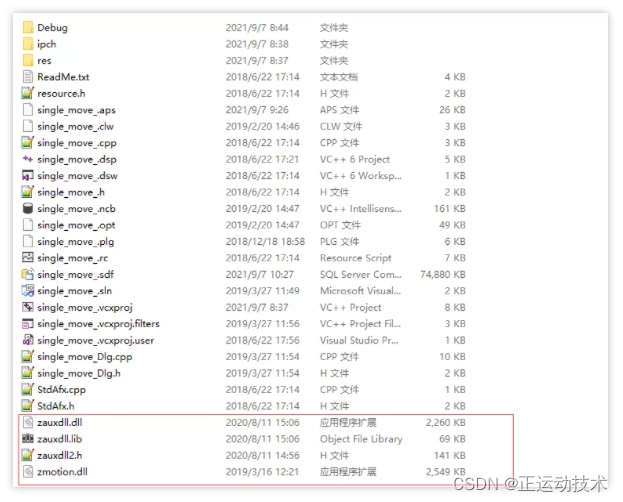Select file name single_move_.plg
623x502 pixels.
click(75, 242)
